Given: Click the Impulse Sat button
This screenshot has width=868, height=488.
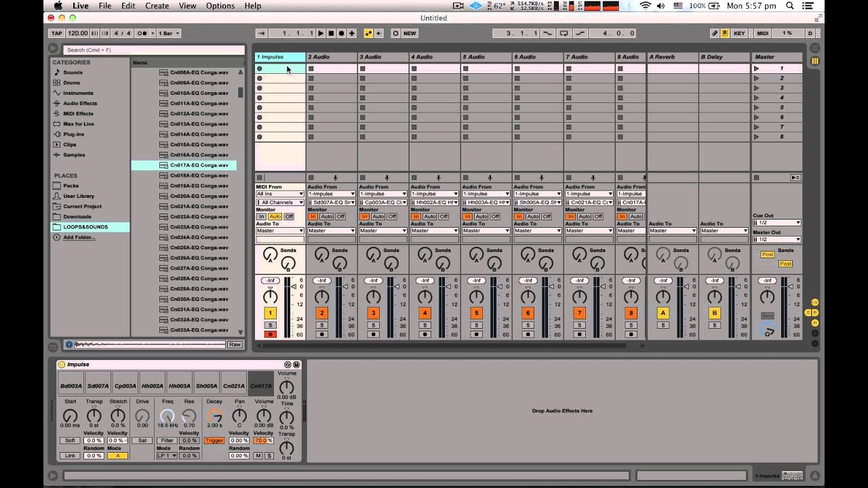Looking at the screenshot, I should coord(142,441).
